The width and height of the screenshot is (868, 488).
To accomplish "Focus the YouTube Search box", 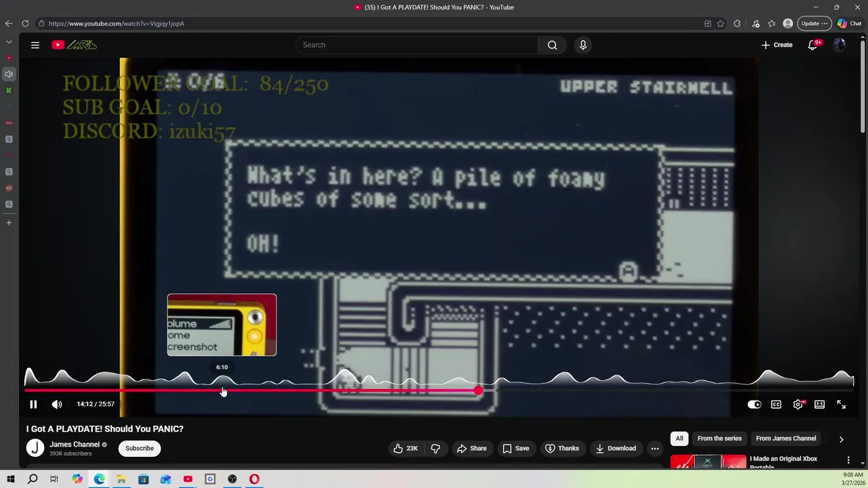I will [417, 45].
